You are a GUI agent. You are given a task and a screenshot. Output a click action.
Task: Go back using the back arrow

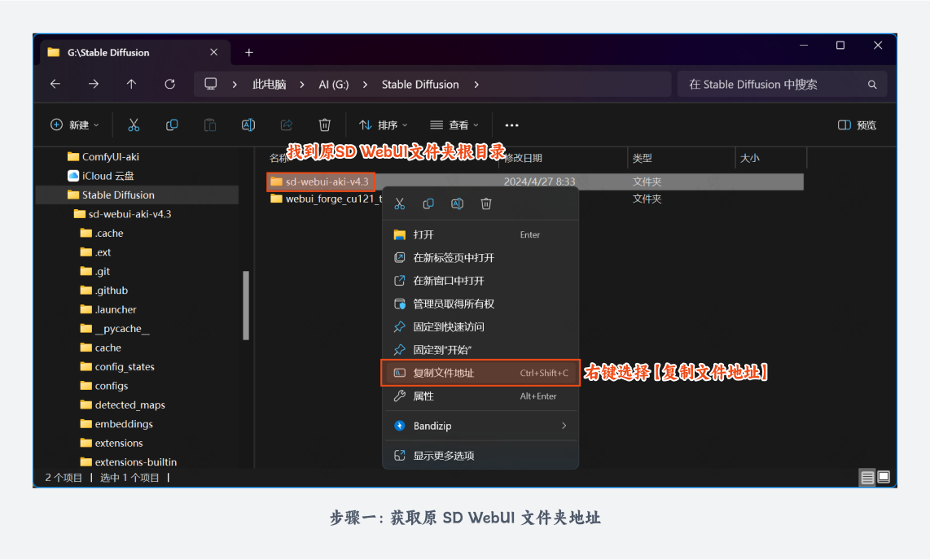click(55, 84)
